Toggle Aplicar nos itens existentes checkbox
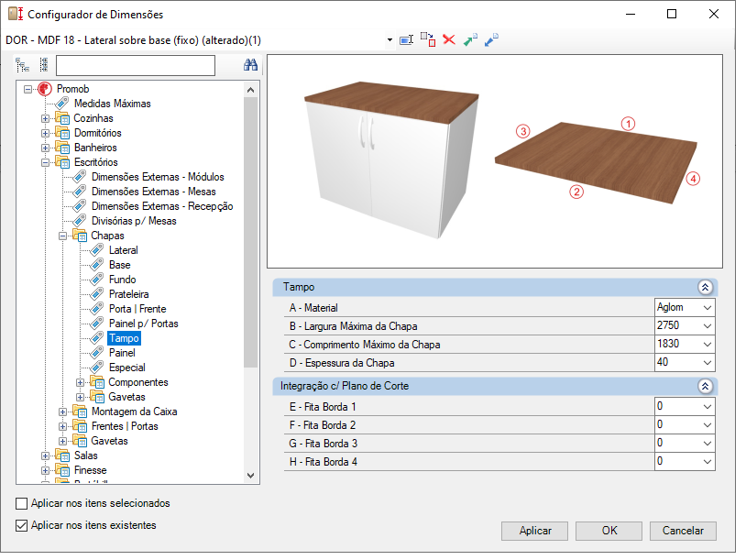 pos(21,525)
